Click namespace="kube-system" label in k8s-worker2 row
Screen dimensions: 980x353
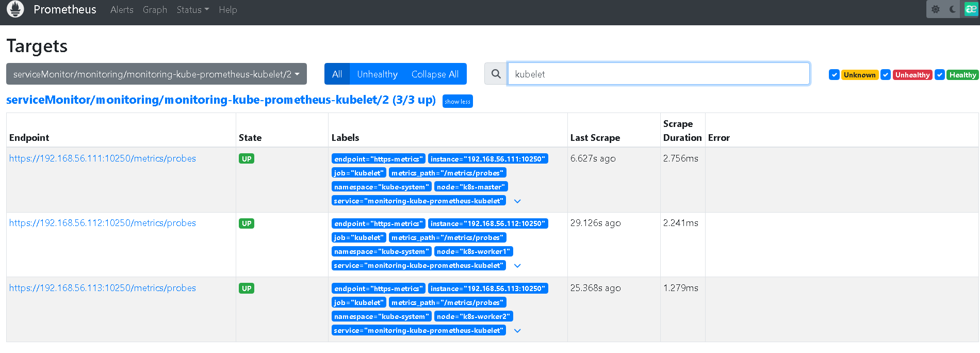pos(382,316)
